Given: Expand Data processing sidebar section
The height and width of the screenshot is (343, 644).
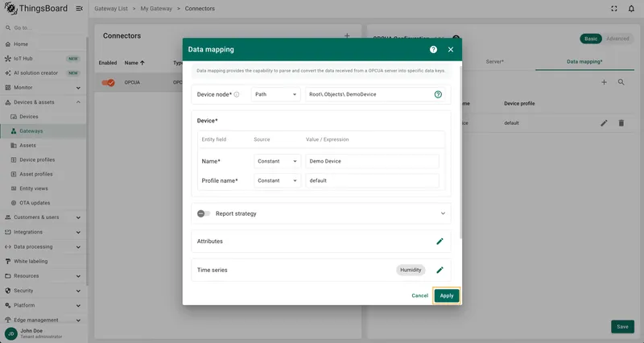Looking at the screenshot, I should point(43,247).
